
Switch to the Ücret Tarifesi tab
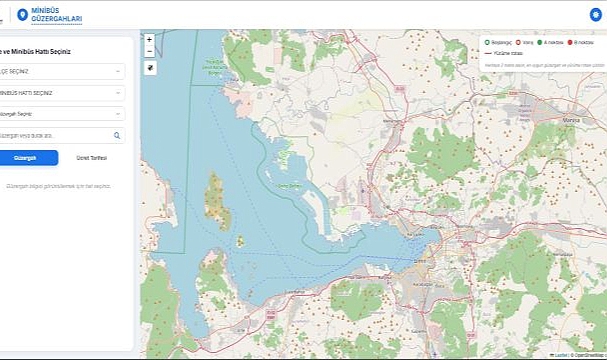point(91,158)
